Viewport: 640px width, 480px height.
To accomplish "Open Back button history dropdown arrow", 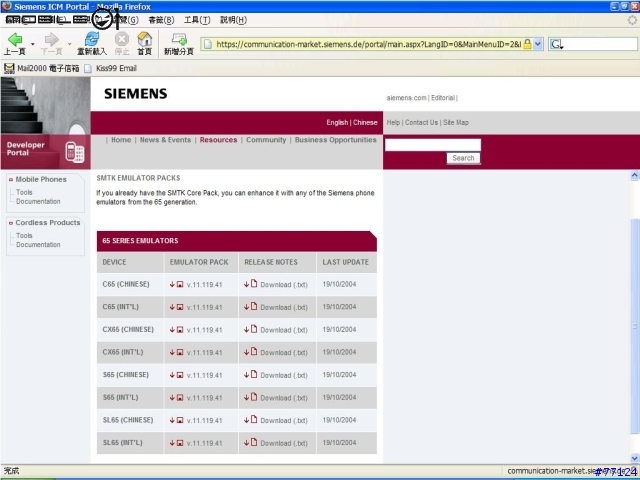I will point(33,44).
